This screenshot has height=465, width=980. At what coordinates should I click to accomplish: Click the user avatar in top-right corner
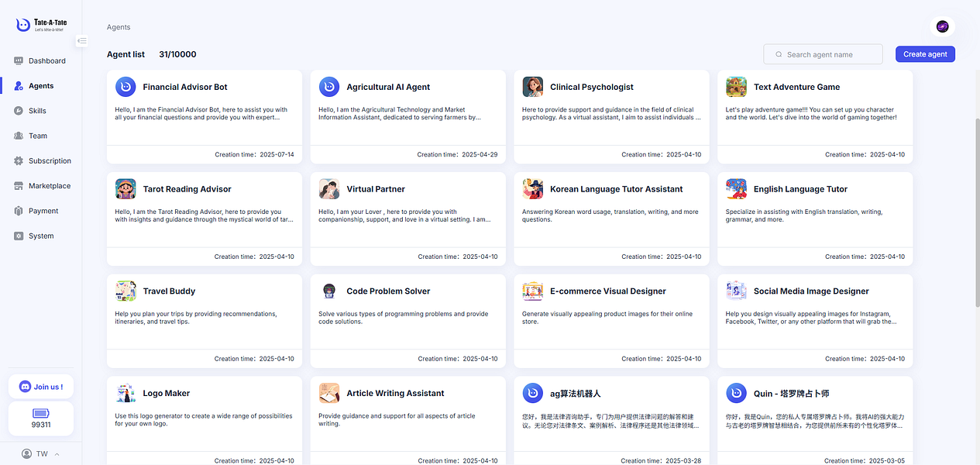point(942,26)
